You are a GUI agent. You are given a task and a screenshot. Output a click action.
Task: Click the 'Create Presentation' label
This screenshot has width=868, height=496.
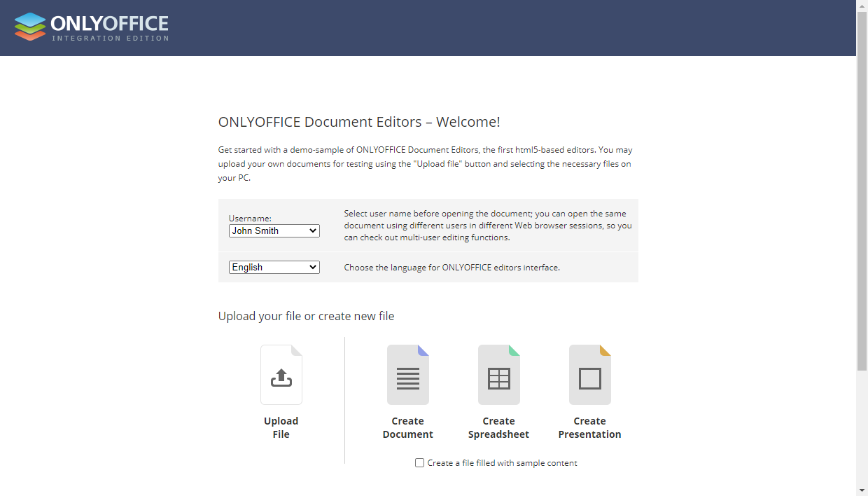[590, 427]
